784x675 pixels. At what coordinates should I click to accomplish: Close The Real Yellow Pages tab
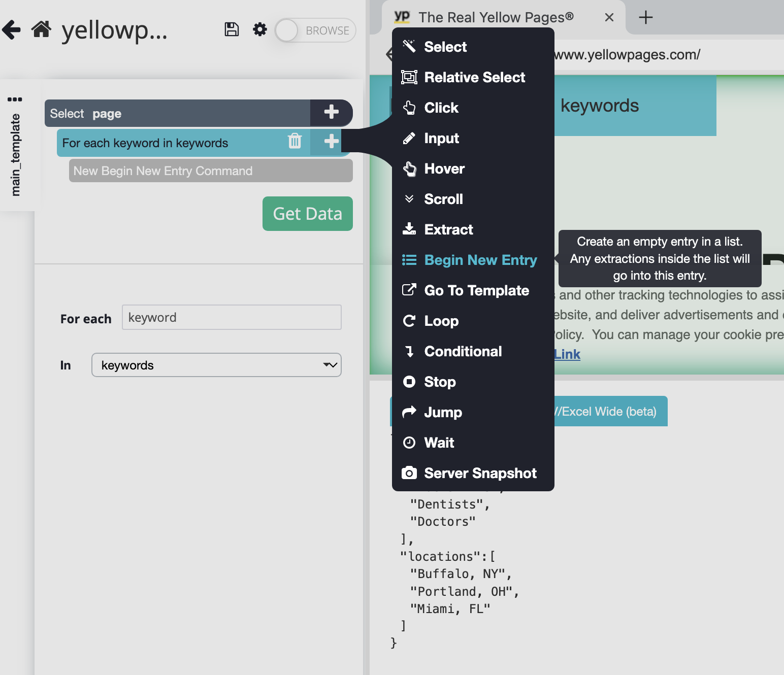point(609,17)
